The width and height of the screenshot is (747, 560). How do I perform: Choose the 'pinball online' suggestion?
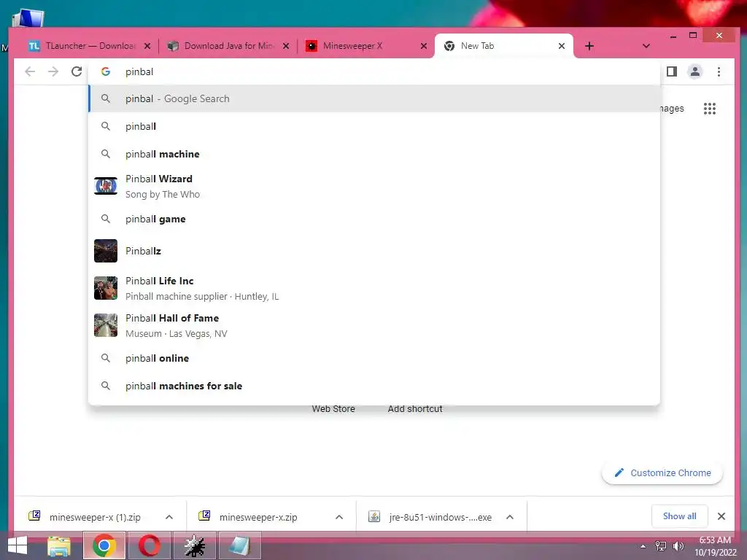point(374,358)
